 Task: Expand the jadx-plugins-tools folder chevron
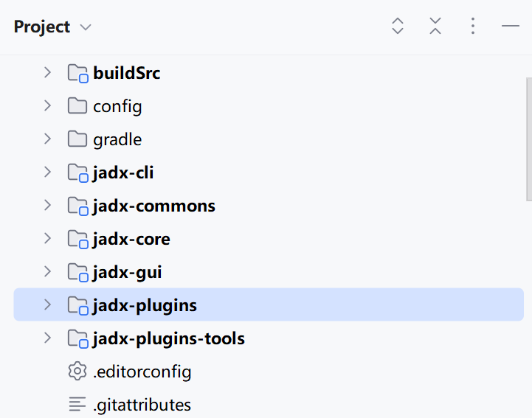click(47, 338)
